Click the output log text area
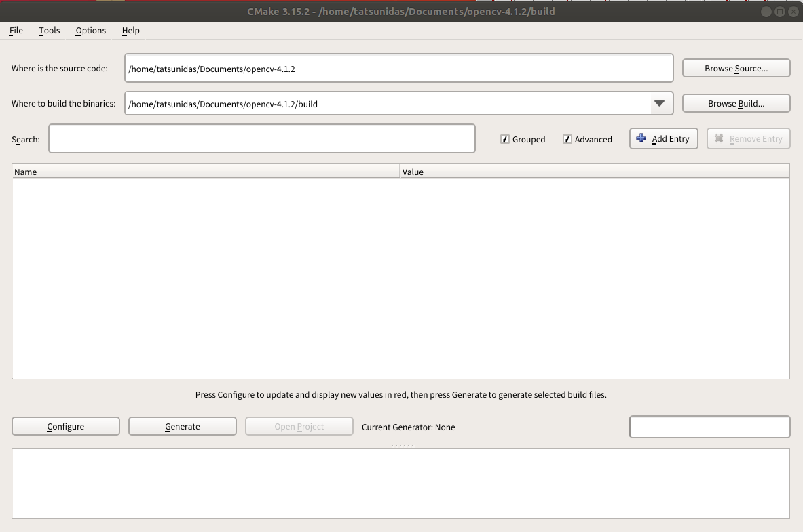Screen dimensions: 803x532 coord(400,483)
